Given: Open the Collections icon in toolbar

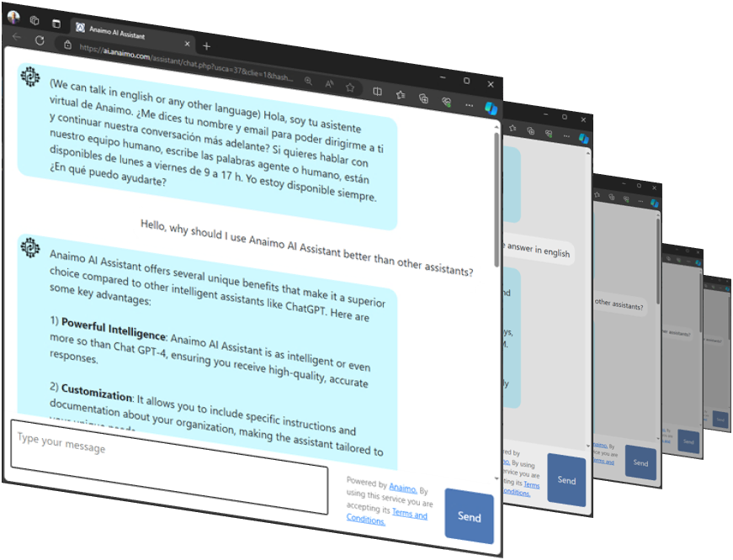Looking at the screenshot, I should point(424,98).
